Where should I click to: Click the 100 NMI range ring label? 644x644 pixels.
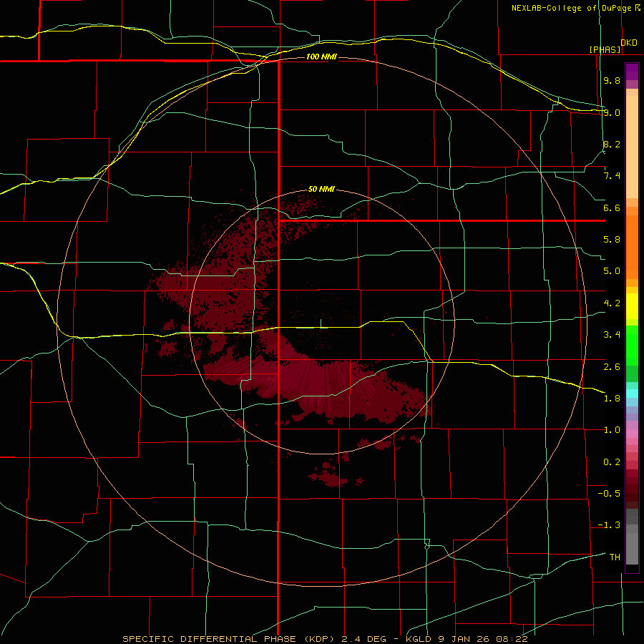click(x=321, y=57)
